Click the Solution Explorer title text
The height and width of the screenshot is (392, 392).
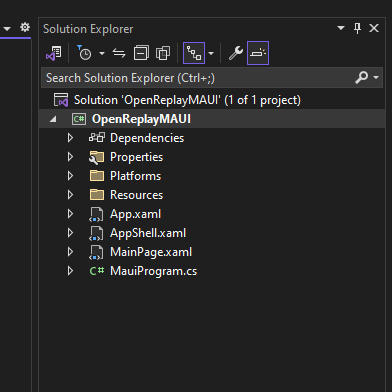[88, 29]
